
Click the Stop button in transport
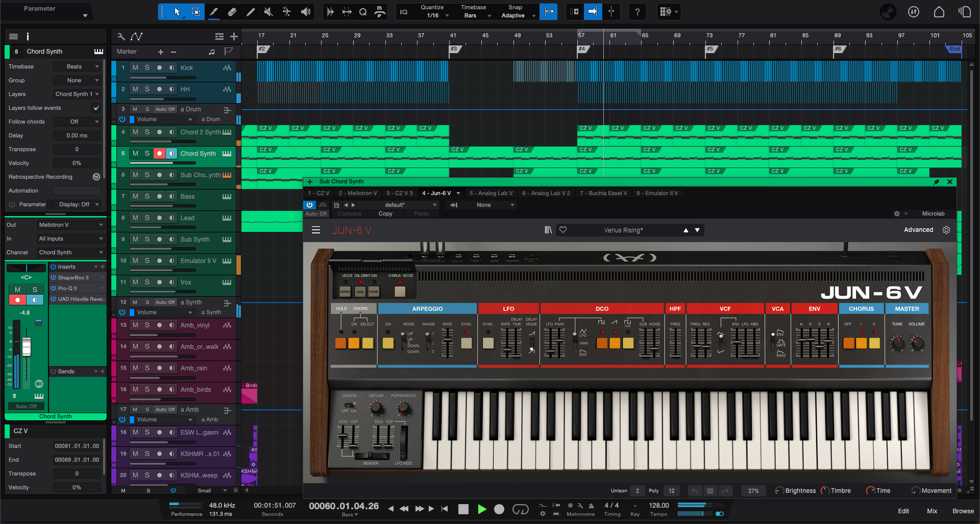pyautogui.click(x=463, y=509)
